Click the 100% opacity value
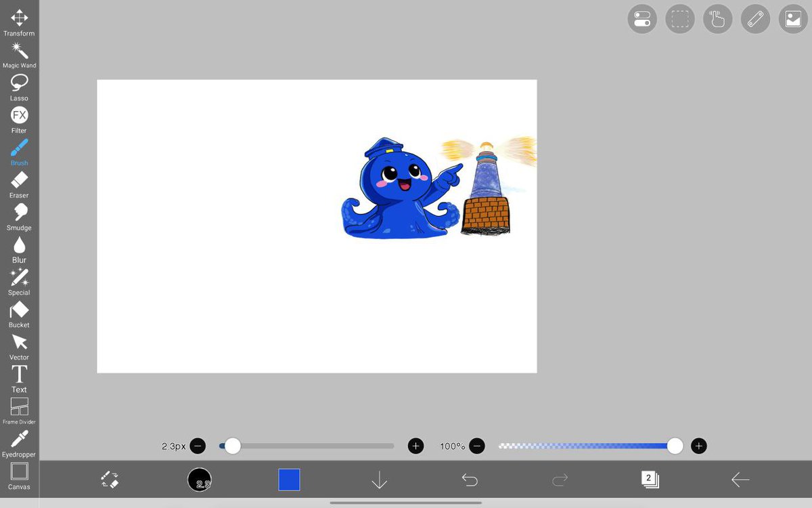This screenshot has width=812, height=508. coord(452,446)
